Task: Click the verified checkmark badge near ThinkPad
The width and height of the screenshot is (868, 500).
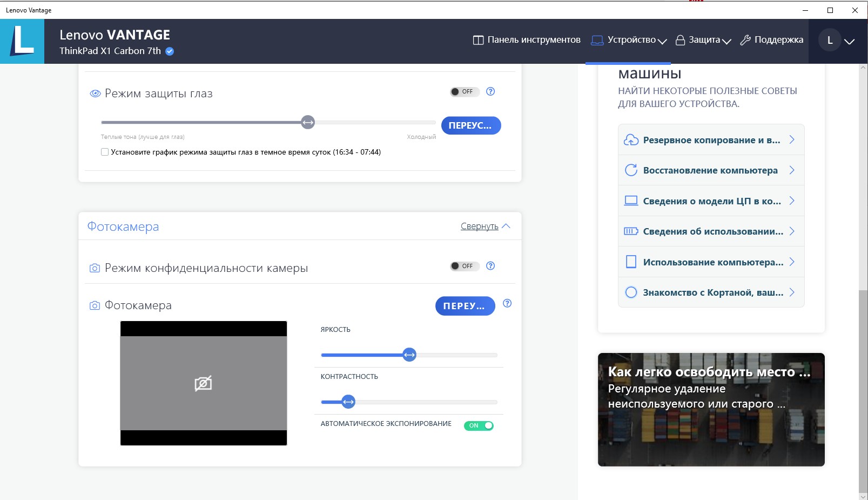Action: [170, 51]
